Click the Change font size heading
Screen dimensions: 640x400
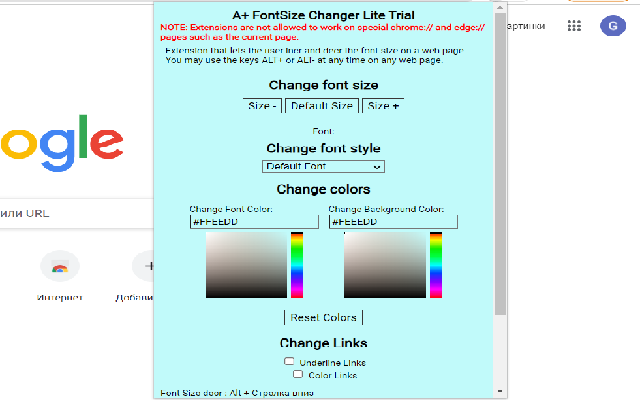point(323,85)
